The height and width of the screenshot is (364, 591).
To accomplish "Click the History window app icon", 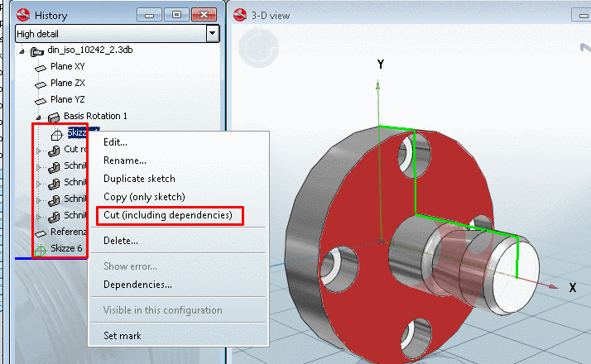I will pyautogui.click(x=23, y=15).
